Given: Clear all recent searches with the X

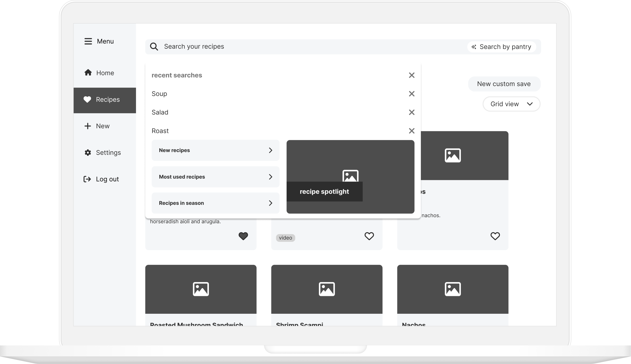Looking at the screenshot, I should [x=412, y=75].
